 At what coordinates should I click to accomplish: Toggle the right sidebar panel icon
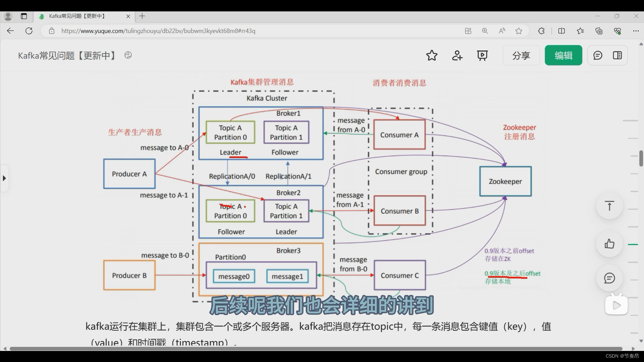618,55
